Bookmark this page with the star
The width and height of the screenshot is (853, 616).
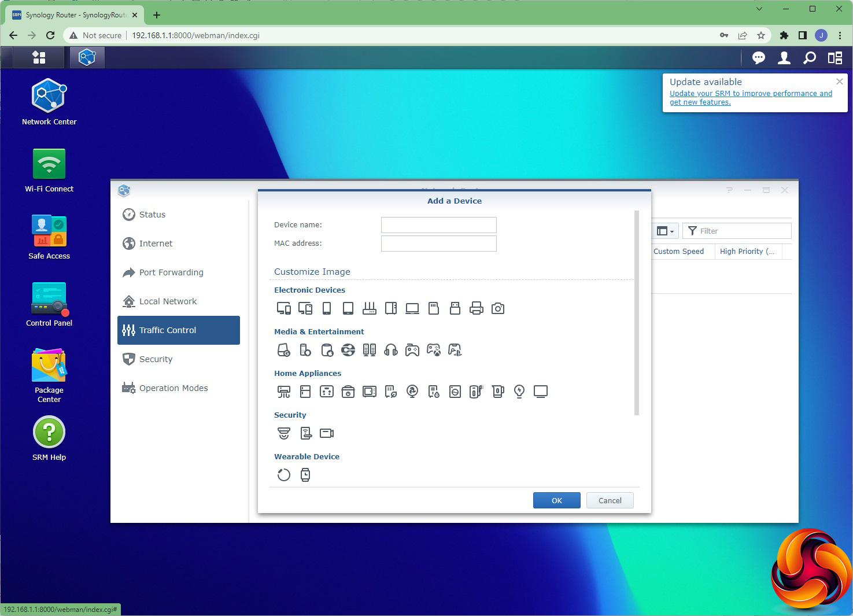pos(761,35)
